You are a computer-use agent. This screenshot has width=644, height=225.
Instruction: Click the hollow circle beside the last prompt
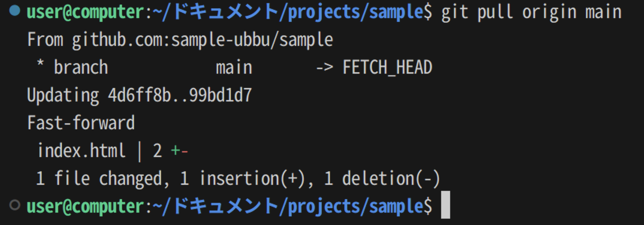pos(15,205)
